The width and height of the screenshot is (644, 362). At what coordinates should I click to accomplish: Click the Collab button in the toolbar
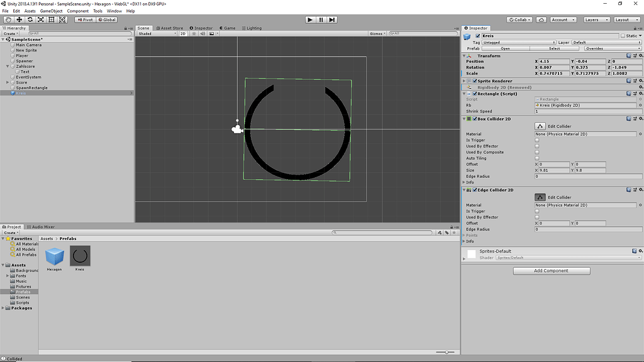tap(518, 19)
